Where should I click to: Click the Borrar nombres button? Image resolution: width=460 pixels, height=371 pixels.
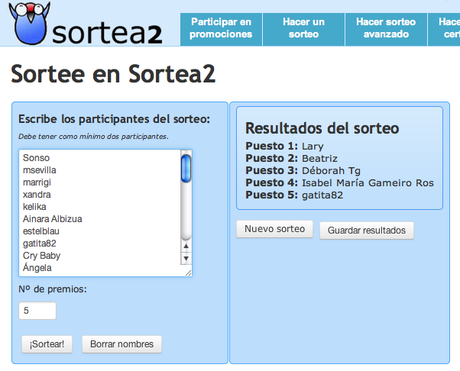[122, 344]
